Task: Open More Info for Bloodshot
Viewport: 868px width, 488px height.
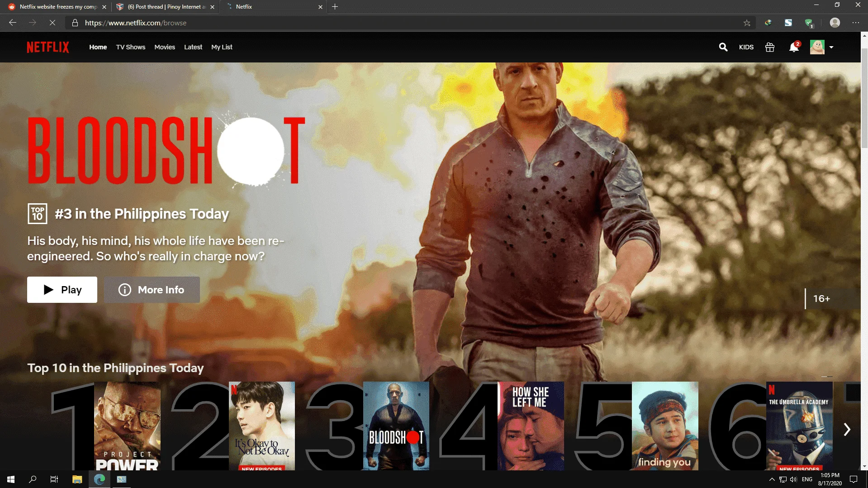Action: click(x=152, y=290)
